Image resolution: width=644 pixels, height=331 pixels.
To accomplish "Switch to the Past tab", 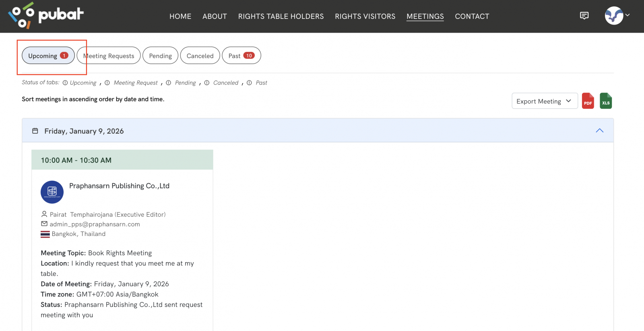I will tap(242, 56).
